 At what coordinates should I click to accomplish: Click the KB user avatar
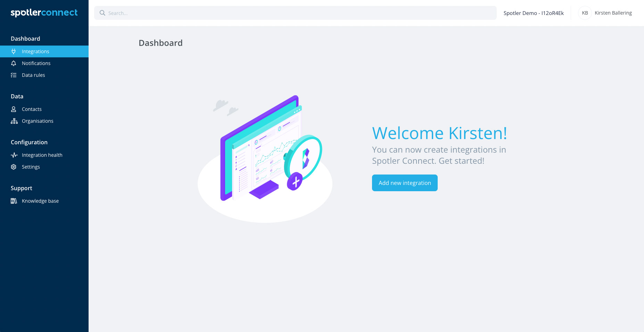coord(585,13)
